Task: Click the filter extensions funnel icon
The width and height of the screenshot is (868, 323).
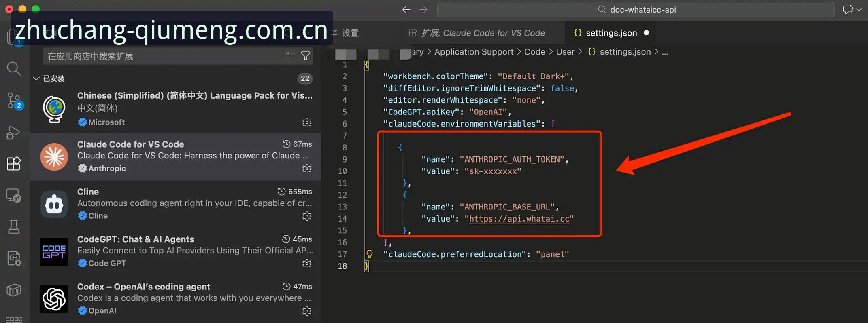Action: pos(306,56)
